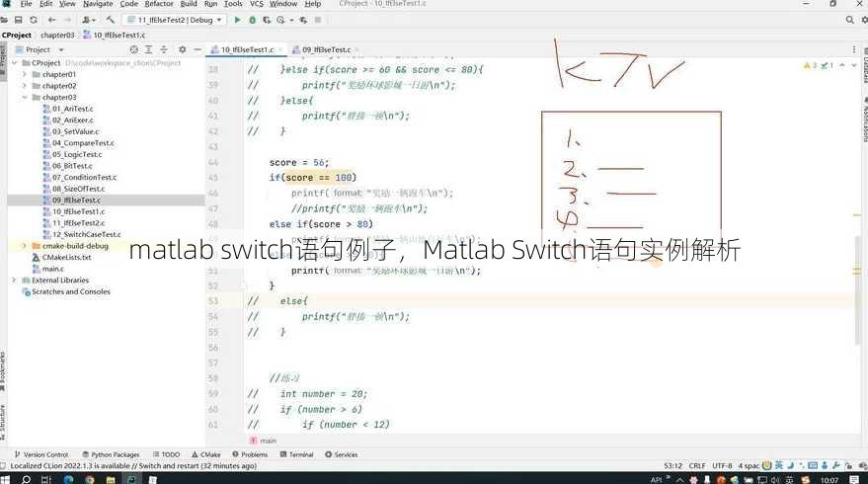Select 07_ConditionTest.c in project tree
Image resolution: width=868 pixels, height=484 pixels.
point(84,177)
